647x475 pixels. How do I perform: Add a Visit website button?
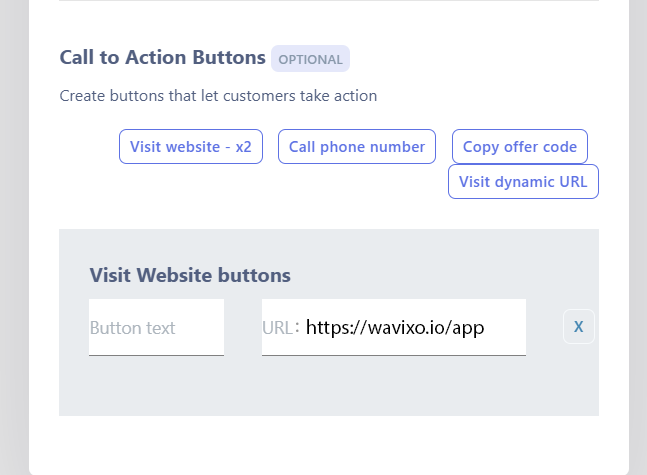(190, 147)
